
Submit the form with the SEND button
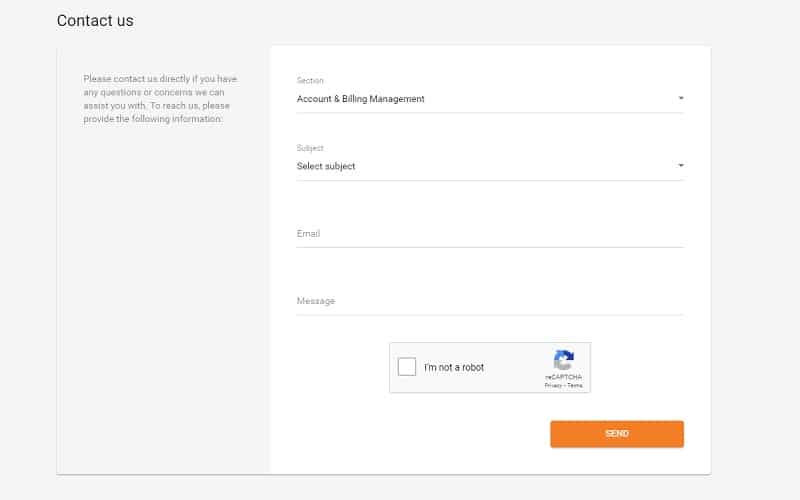coord(617,434)
